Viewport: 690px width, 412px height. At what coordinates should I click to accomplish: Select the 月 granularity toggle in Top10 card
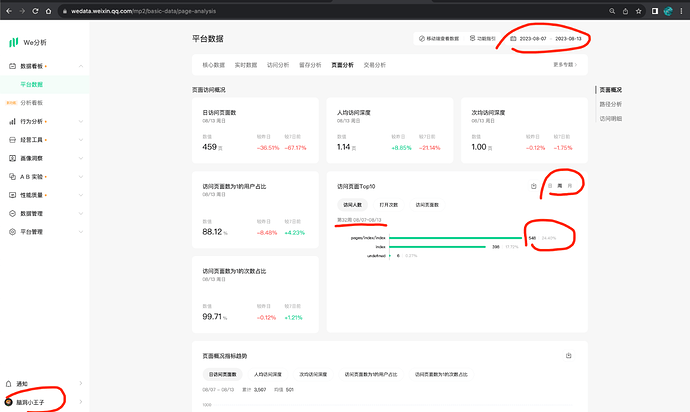point(569,186)
